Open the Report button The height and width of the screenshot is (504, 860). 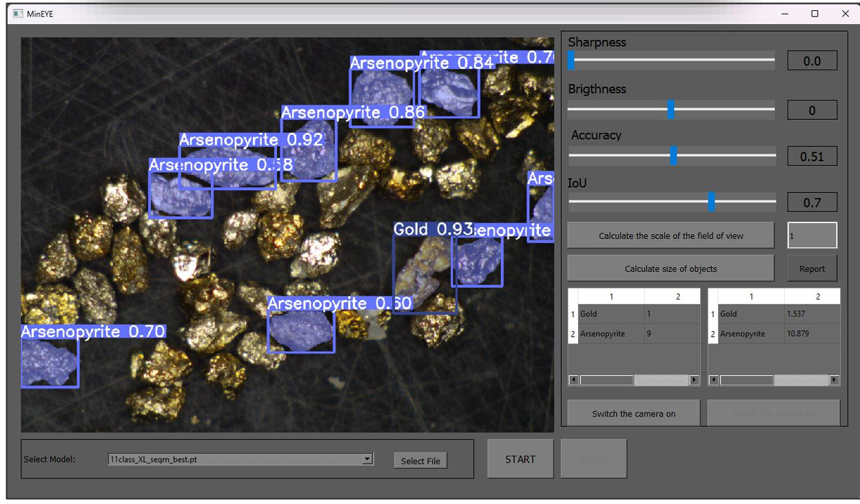coord(812,269)
